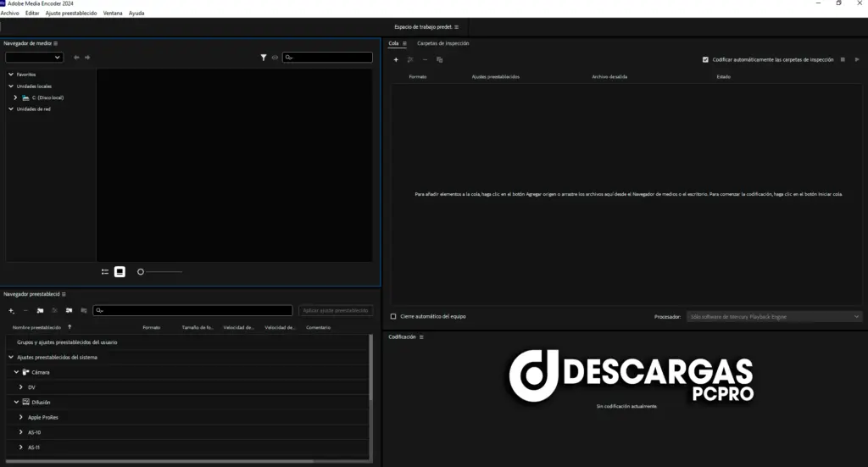Click the thumbnail size slider in media browser

point(159,271)
